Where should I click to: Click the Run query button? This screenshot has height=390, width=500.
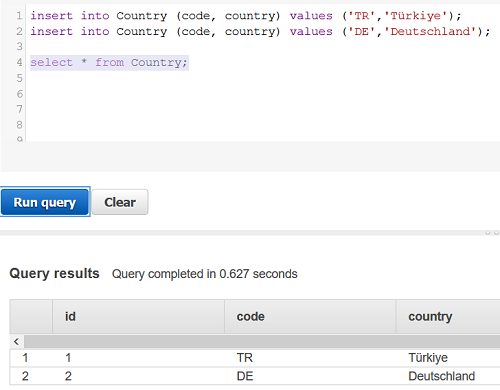[45, 202]
